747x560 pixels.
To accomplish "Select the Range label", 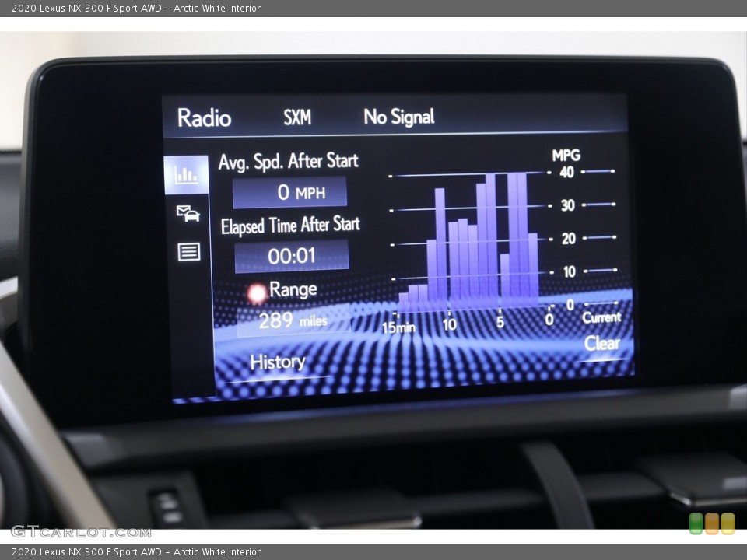I will click(x=293, y=289).
